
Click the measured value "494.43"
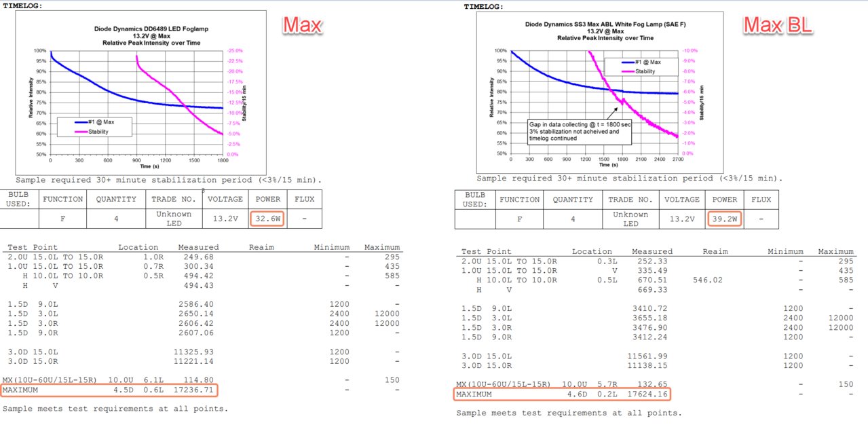click(x=199, y=285)
